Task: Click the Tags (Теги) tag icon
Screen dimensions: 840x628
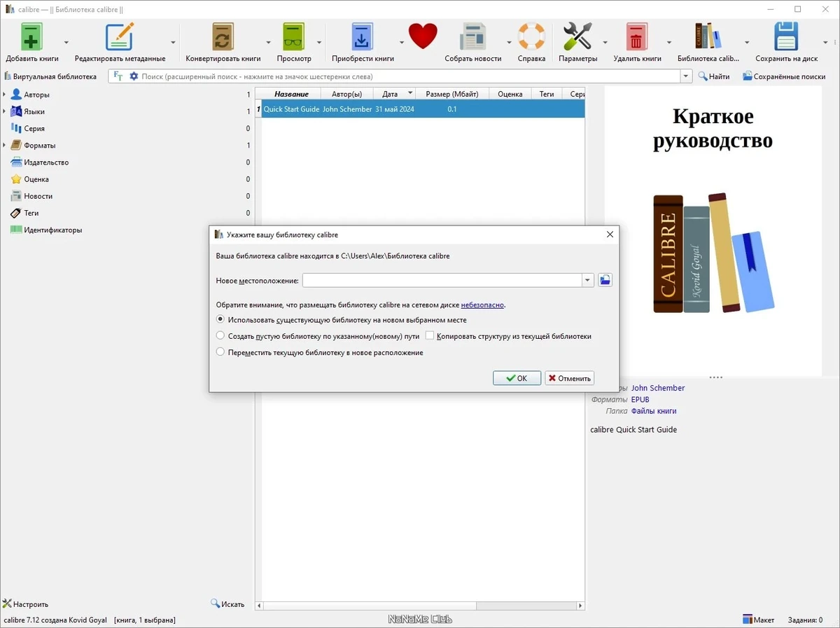Action: pyautogui.click(x=16, y=213)
